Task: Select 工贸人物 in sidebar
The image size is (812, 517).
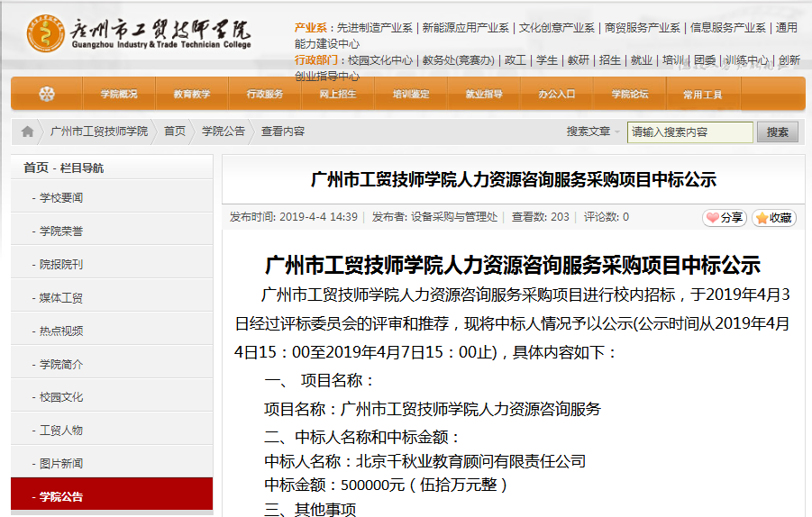Action: tap(112, 430)
